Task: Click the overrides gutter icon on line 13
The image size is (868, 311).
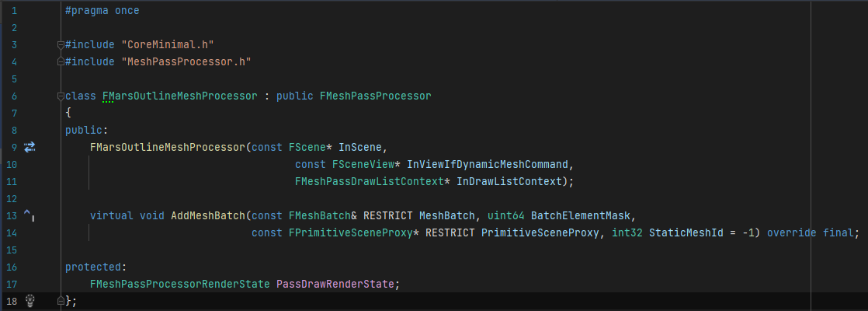Action: point(29,215)
